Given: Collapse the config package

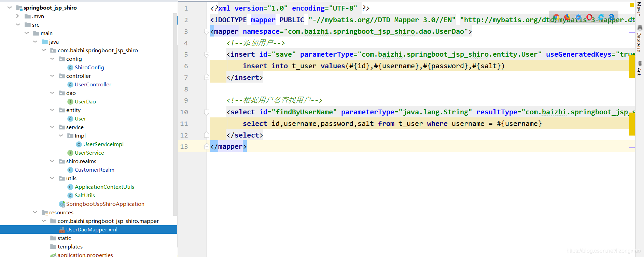Looking at the screenshot, I should tap(52, 59).
